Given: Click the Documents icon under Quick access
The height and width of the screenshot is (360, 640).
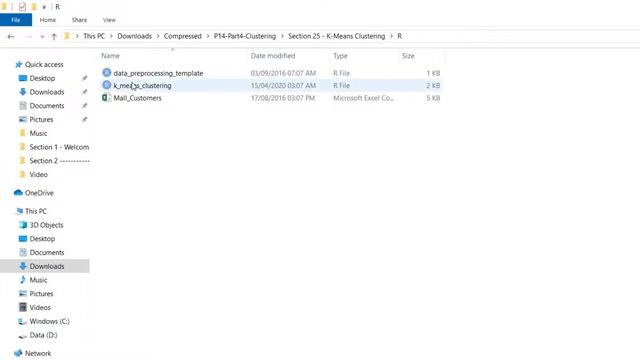Looking at the screenshot, I should [23, 105].
